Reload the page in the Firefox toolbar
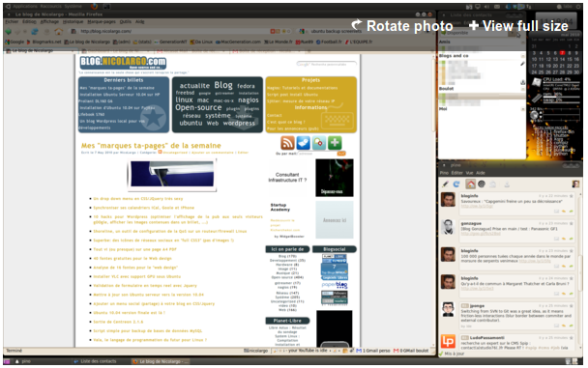588x368 pixels. [35, 32]
